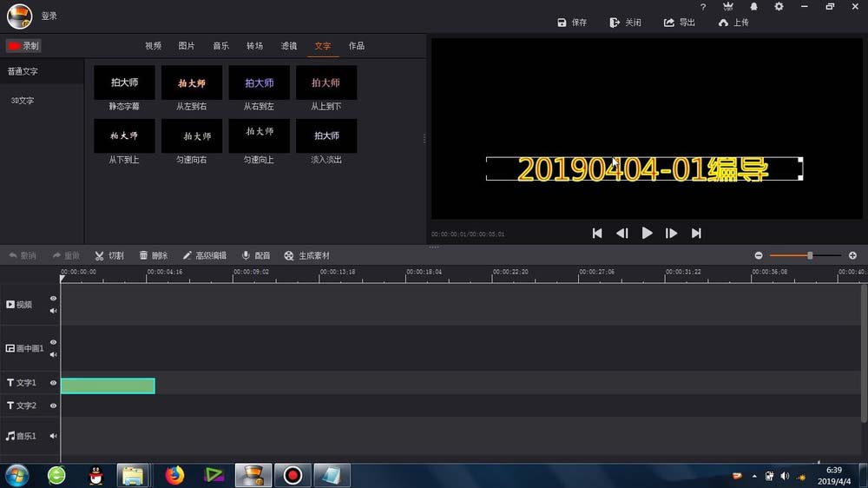The width and height of the screenshot is (868, 488).
Task: Jump to the end with skip-forward button
Action: click(x=696, y=233)
